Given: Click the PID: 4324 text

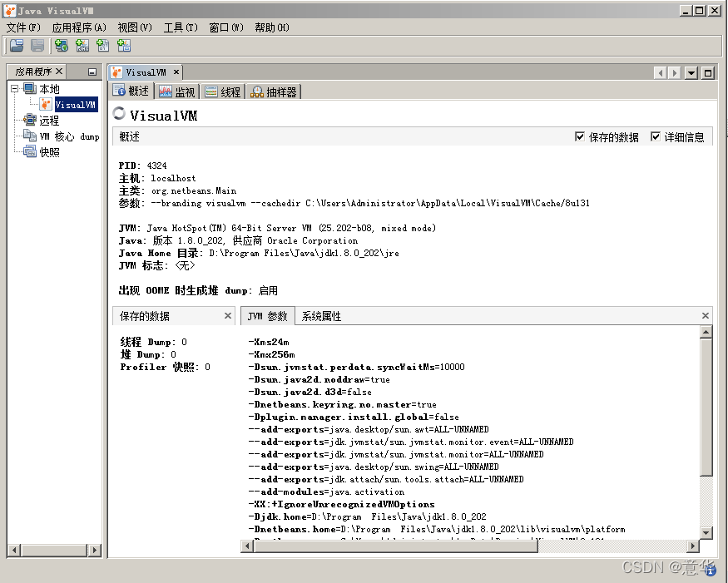Looking at the screenshot, I should (x=142, y=166).
